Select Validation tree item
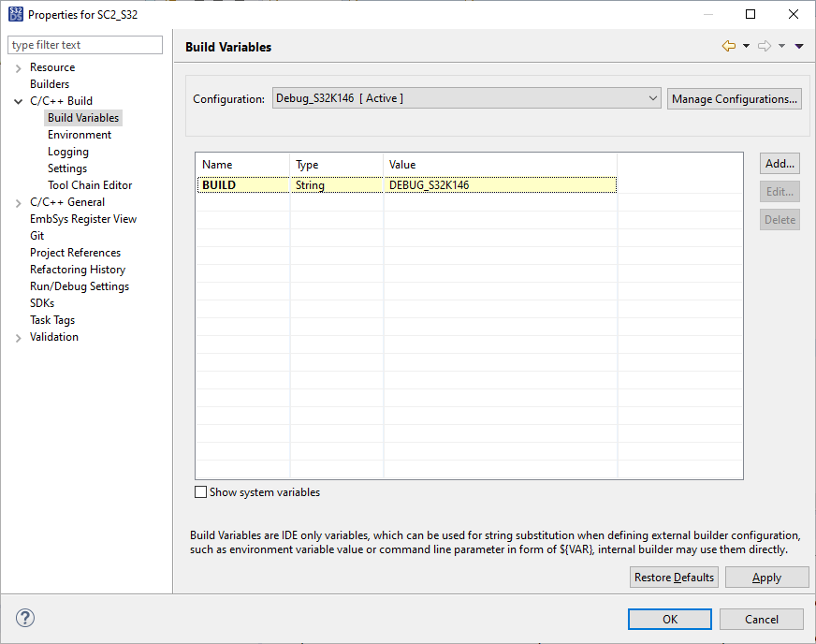Screen dimensions: 816x644 click(x=54, y=337)
